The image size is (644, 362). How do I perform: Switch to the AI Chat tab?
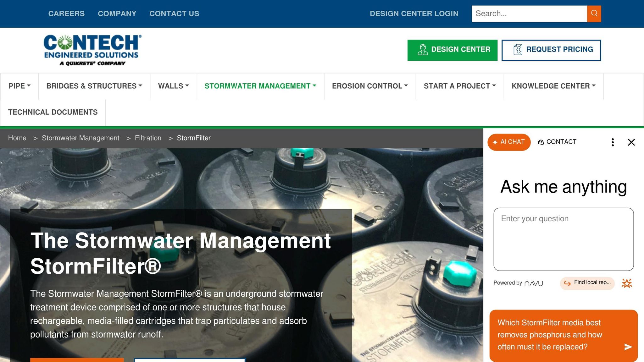[509, 142]
